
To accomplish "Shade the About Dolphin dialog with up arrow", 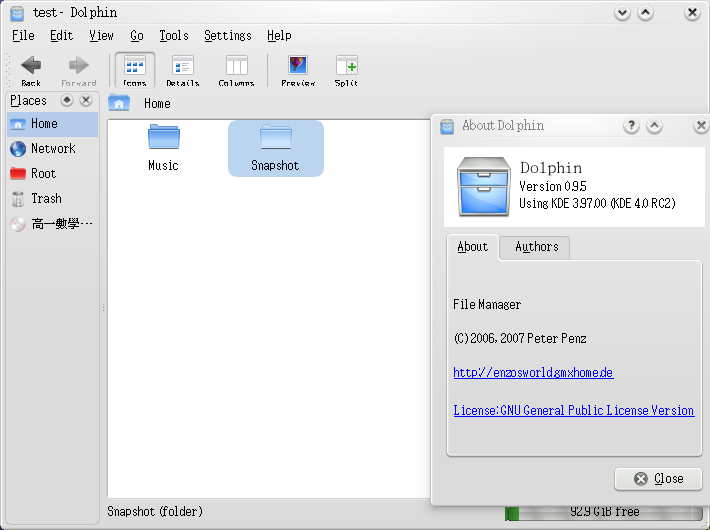I will 654,125.
